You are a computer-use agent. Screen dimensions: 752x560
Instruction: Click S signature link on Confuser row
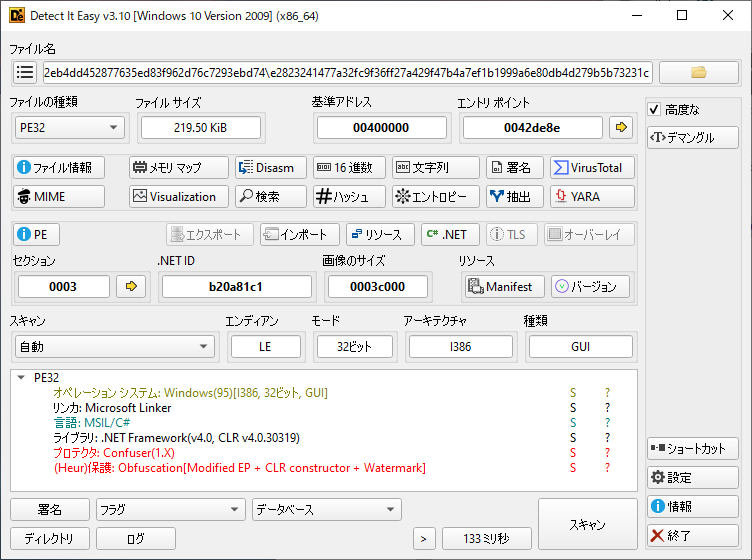point(573,453)
